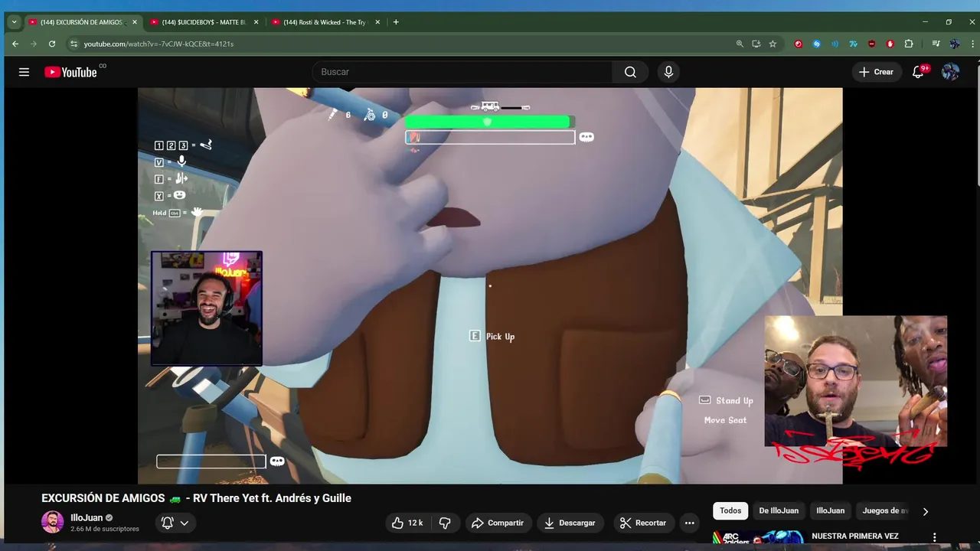
Task: Open the Shazam extension icon
Action: coord(816,44)
